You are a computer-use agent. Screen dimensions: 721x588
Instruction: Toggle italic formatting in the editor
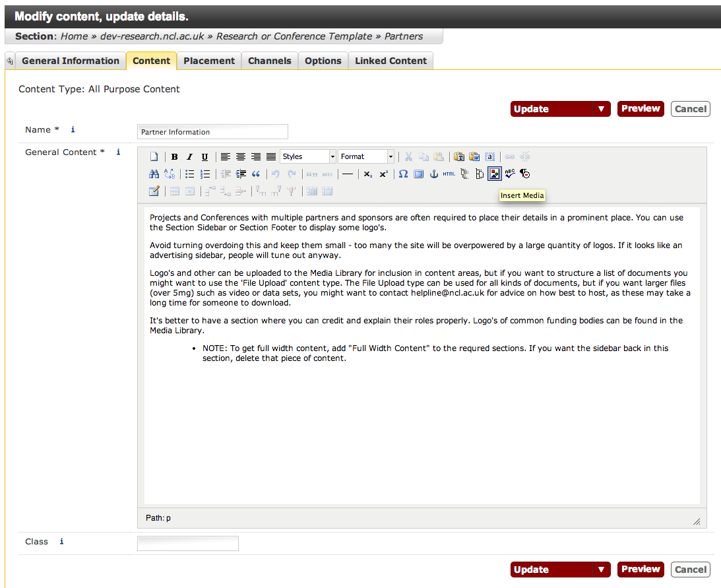click(189, 157)
